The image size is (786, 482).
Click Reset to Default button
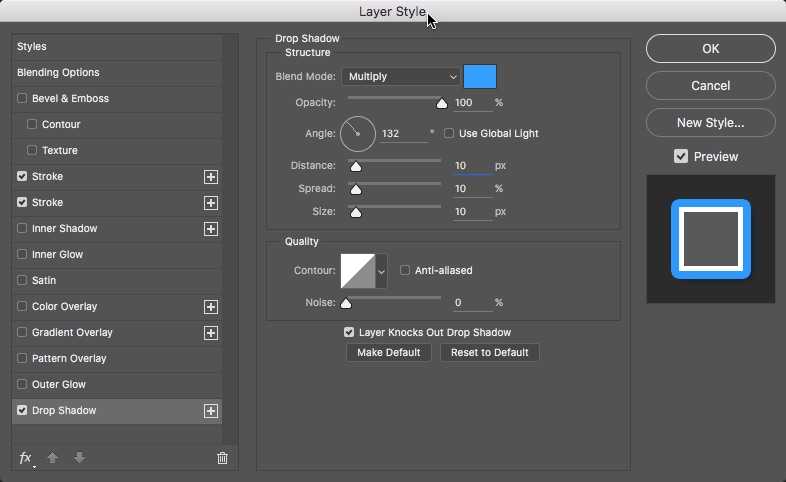(489, 352)
